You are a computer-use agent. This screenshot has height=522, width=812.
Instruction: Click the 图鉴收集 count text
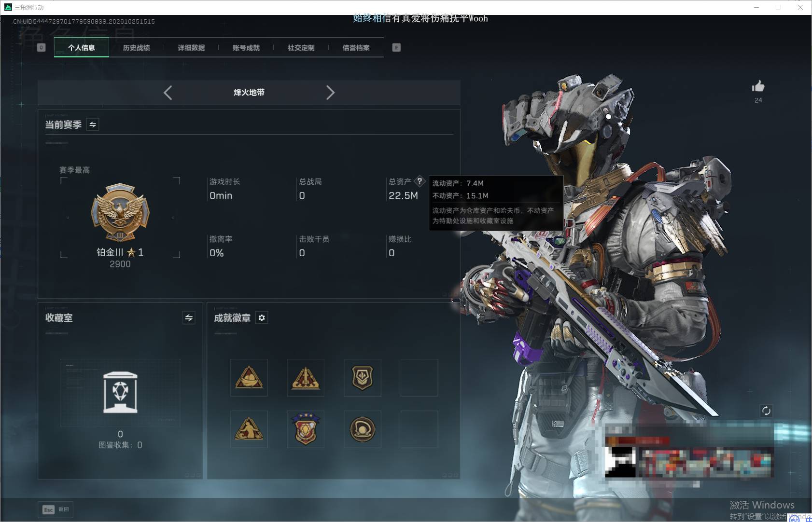pos(120,445)
